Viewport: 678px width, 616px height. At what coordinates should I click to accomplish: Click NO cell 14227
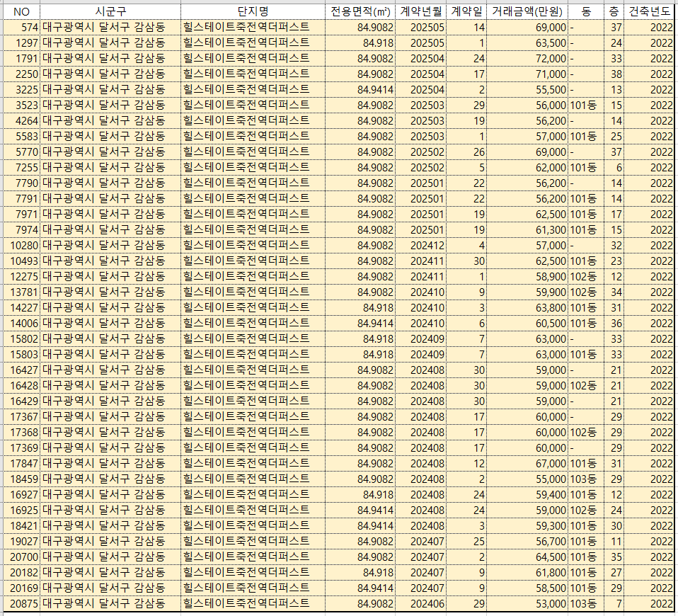click(x=22, y=307)
